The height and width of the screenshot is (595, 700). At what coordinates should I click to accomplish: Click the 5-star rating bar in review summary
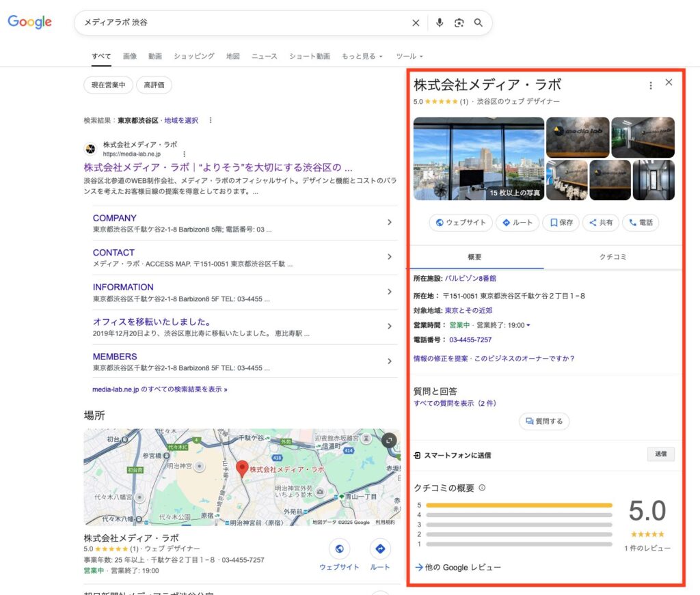518,506
